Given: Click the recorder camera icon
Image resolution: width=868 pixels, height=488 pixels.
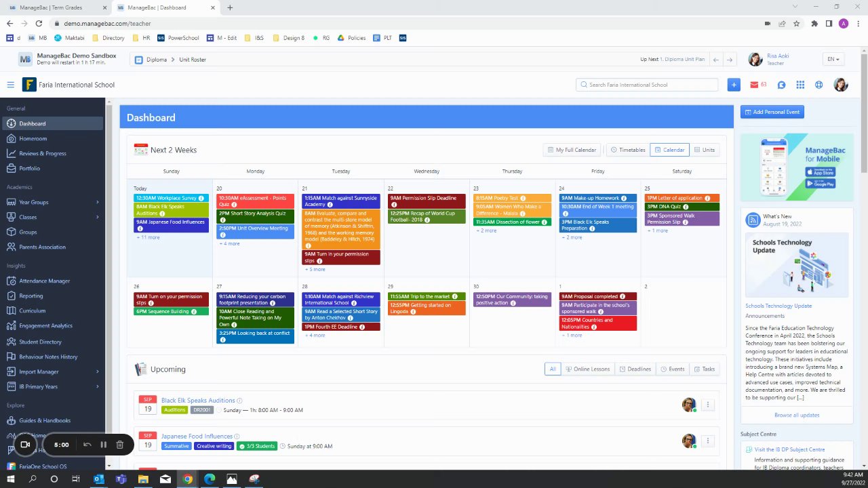Looking at the screenshot, I should [x=25, y=445].
